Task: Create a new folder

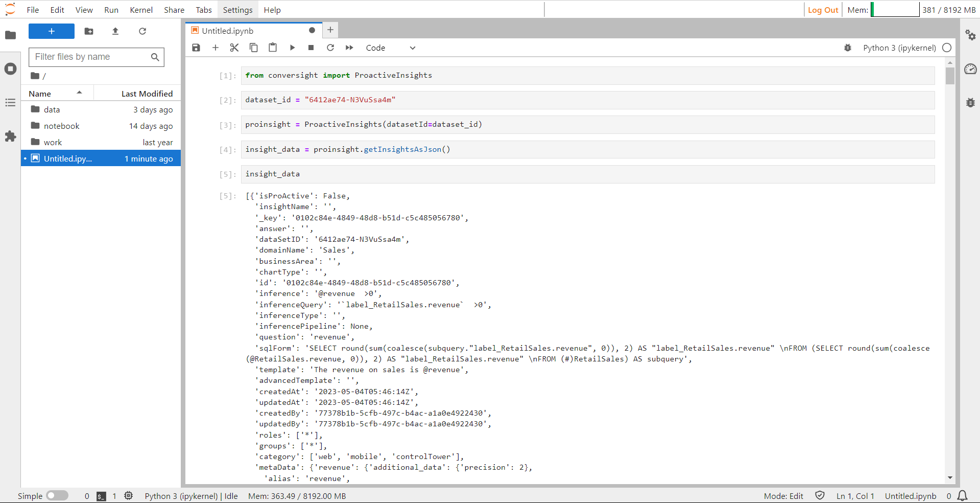Action: click(x=89, y=31)
